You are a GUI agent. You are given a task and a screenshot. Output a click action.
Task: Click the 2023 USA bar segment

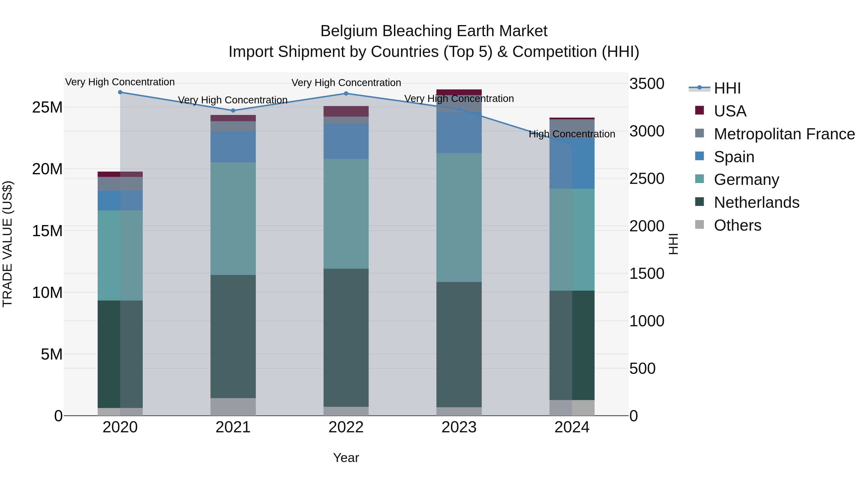459,92
